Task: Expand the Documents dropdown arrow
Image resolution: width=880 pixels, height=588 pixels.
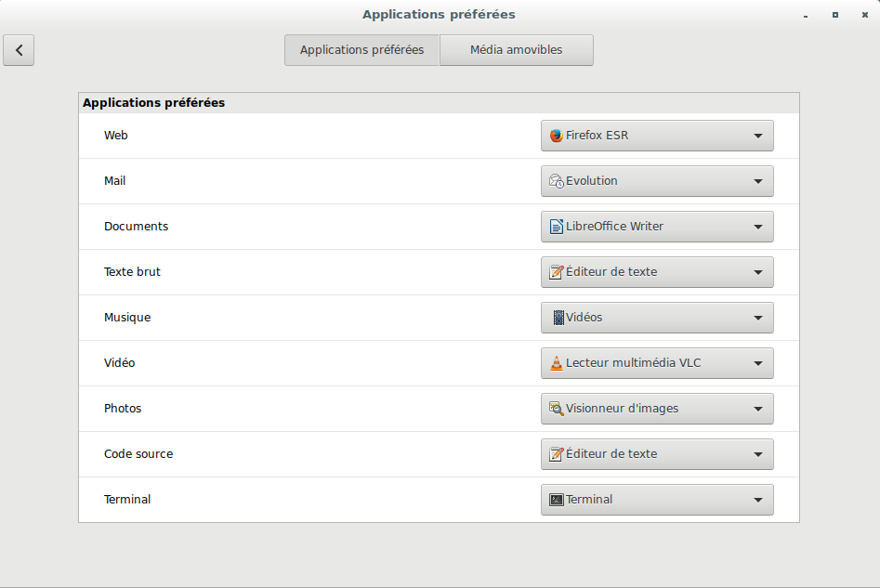Action: click(x=758, y=227)
